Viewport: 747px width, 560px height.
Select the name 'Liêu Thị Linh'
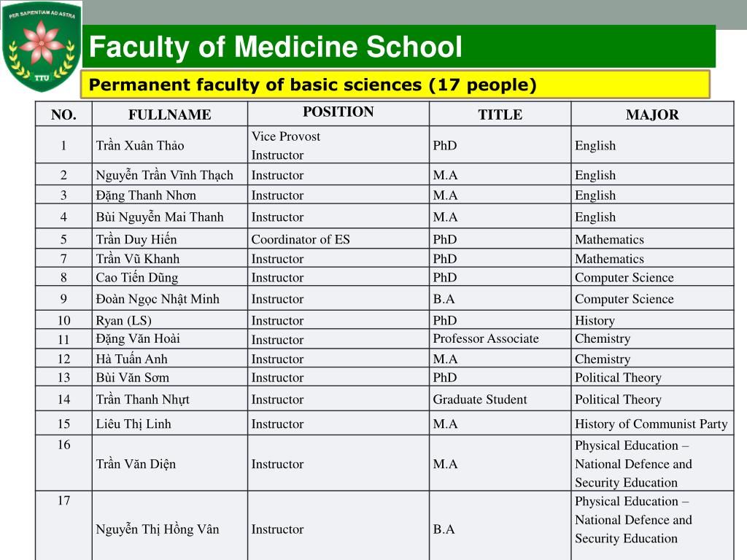133,424
